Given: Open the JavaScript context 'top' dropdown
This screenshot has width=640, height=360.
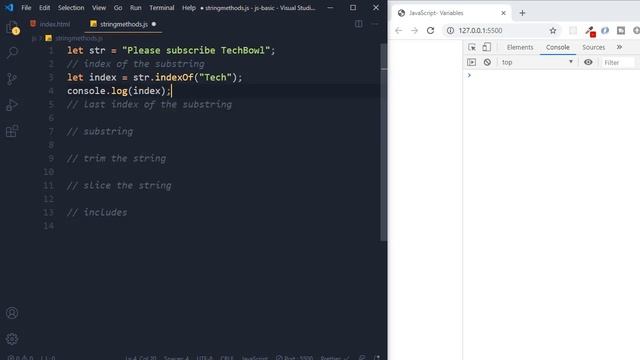Looking at the screenshot, I should click(x=537, y=62).
